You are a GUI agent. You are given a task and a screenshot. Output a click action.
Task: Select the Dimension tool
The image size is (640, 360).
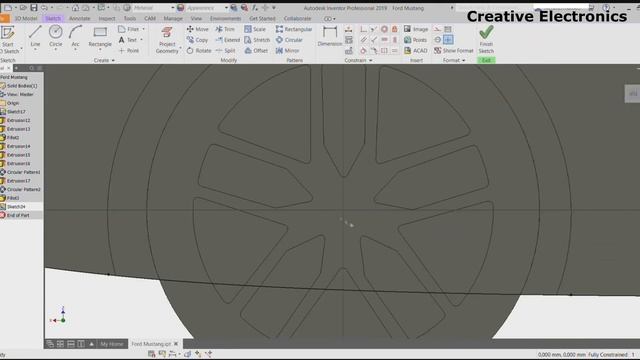[330, 36]
